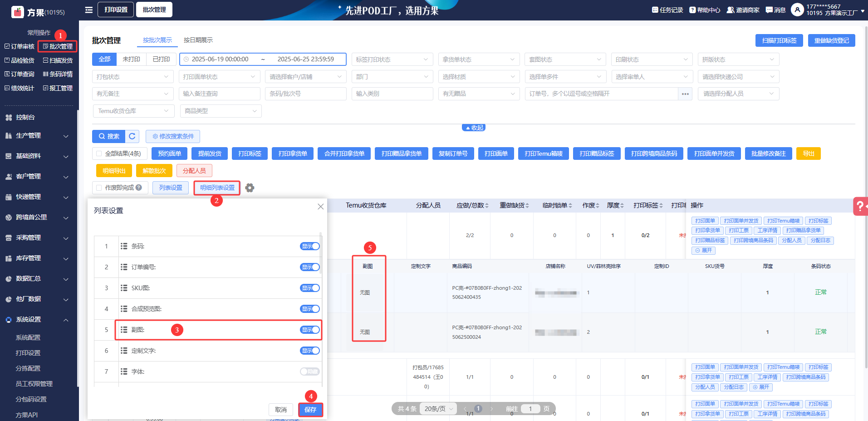Screen dimensions: 868x421
Task: Close the 列表设置 dialog with the X
Action: (320, 207)
